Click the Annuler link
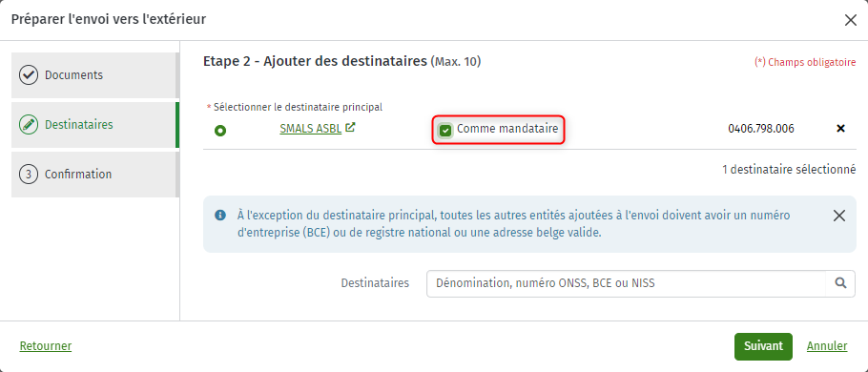Image resolution: width=868 pixels, height=372 pixels. pyautogui.click(x=827, y=346)
